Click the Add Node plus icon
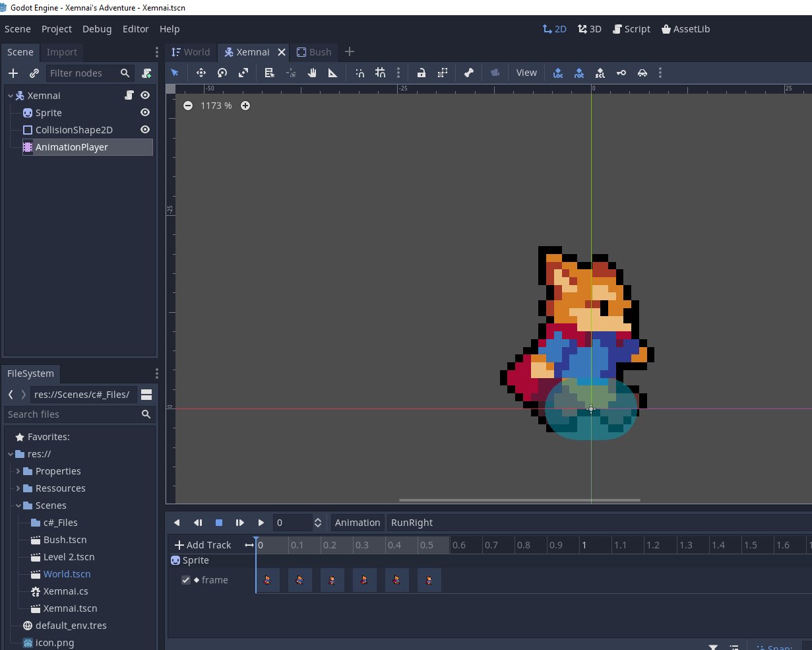Viewport: 812px width, 650px height. 13,73
